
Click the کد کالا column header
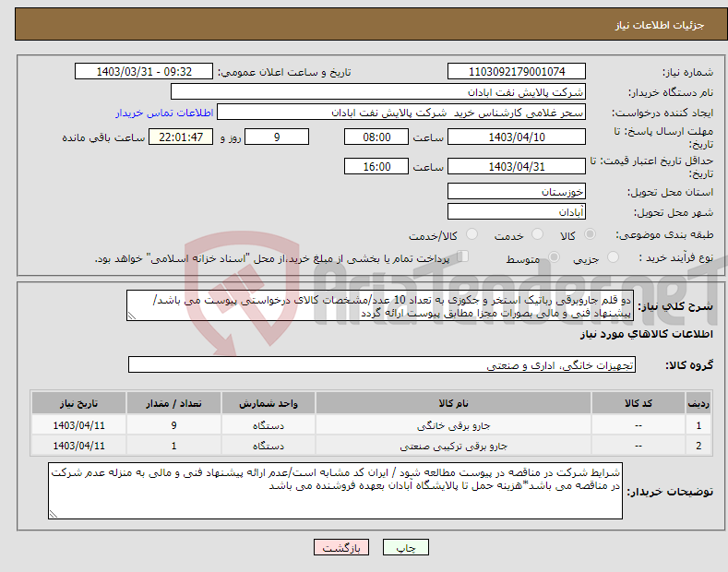638,403
